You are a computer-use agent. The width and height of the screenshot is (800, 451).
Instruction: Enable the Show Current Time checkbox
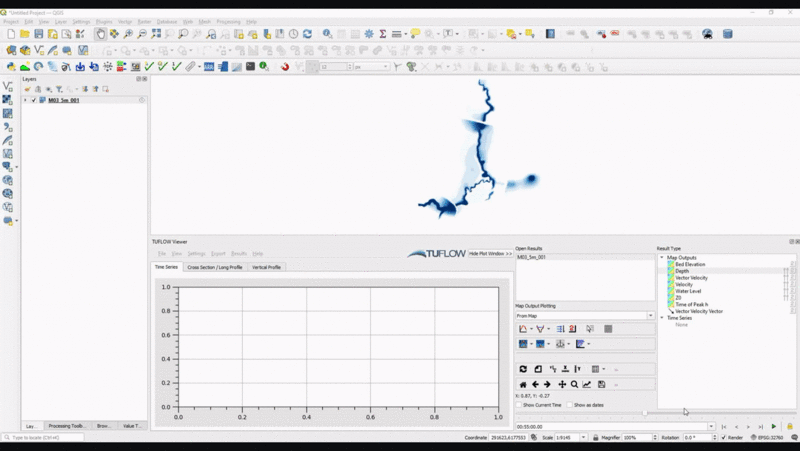[x=519, y=405]
